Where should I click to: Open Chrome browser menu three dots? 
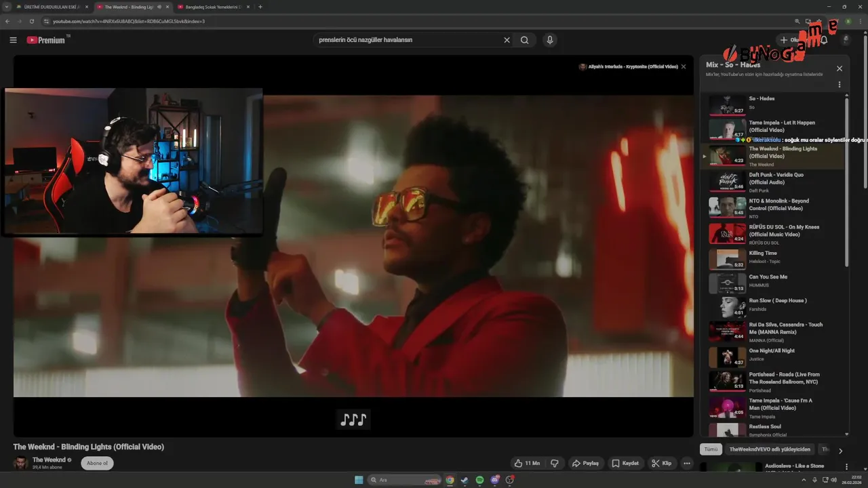(860, 21)
